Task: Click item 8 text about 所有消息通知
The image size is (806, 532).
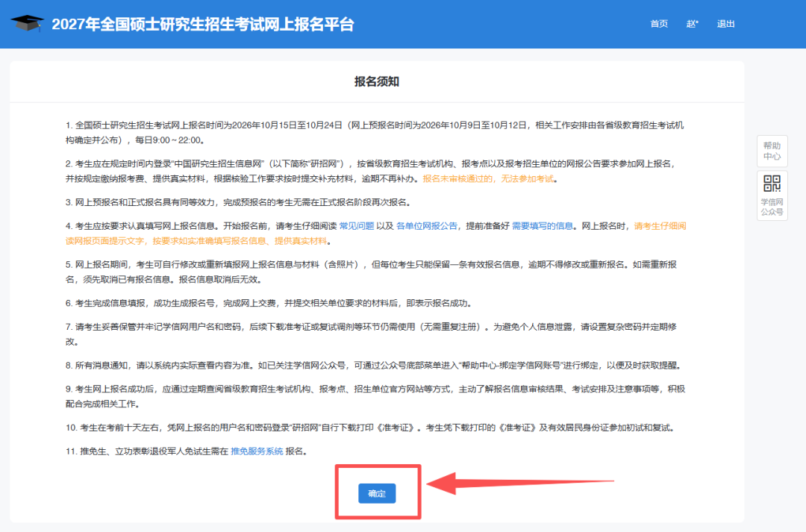Action: 374,366
